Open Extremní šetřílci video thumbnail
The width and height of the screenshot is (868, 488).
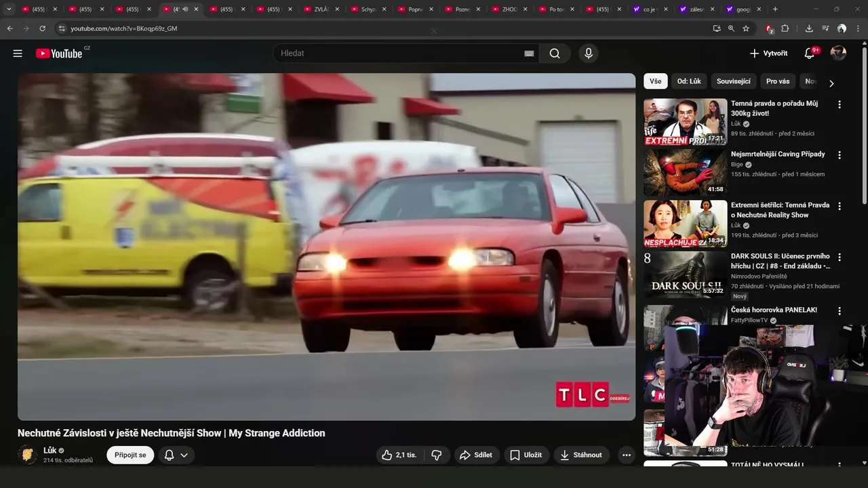[685, 224]
